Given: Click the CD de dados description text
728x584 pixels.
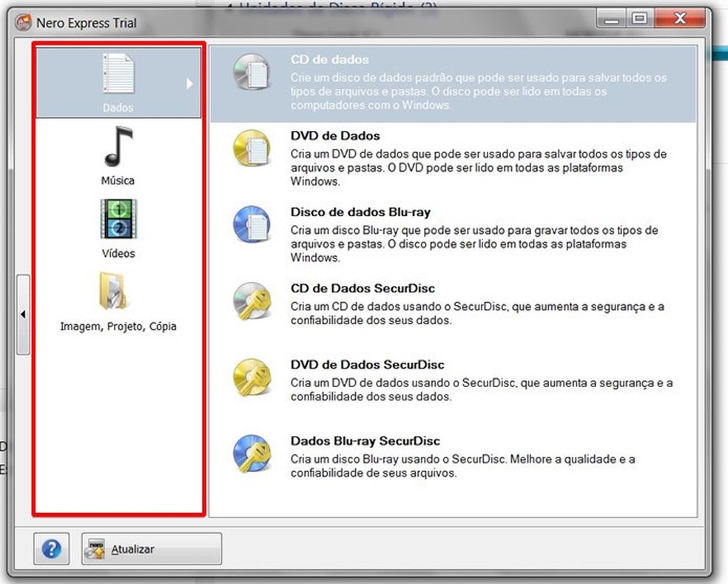Looking at the screenshot, I should [479, 91].
